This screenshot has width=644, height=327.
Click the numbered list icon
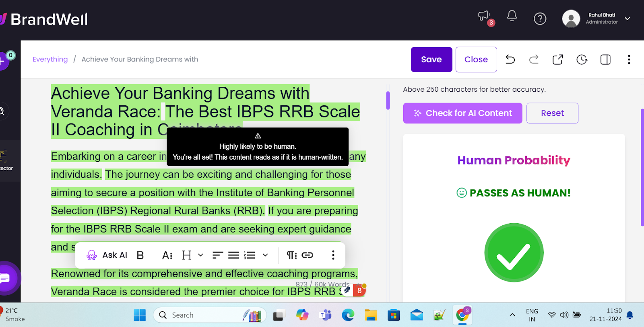[250, 255]
